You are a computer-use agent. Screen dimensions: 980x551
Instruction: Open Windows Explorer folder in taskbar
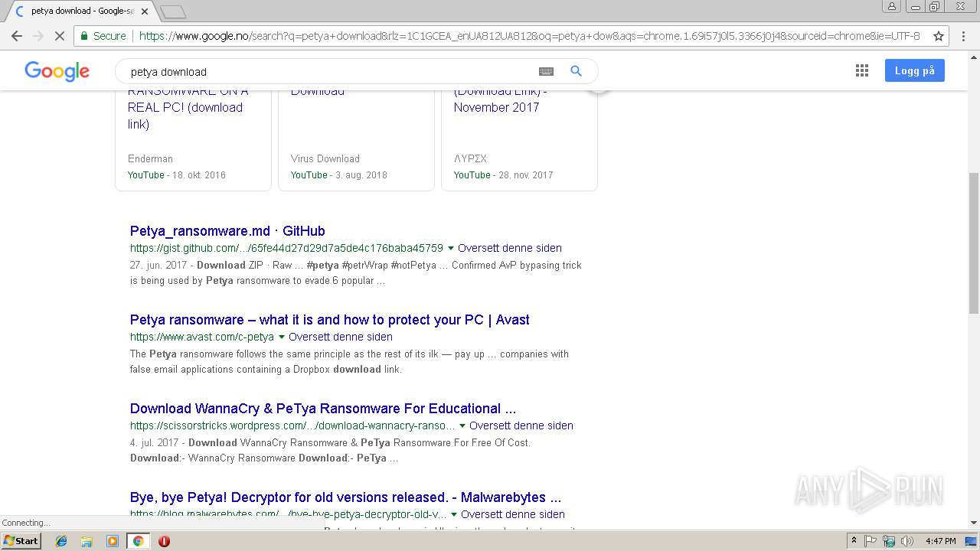click(87, 541)
